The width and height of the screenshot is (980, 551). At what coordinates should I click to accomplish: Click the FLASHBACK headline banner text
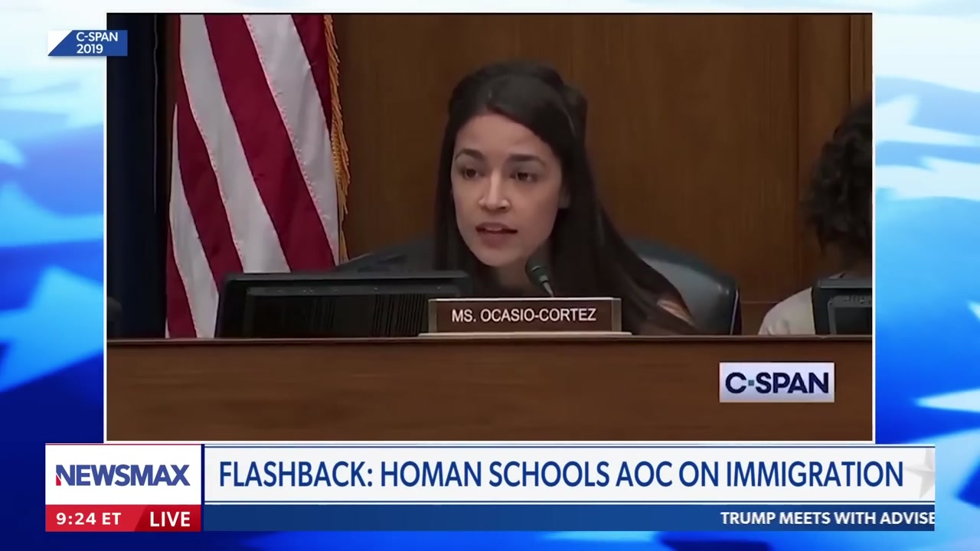point(560,474)
